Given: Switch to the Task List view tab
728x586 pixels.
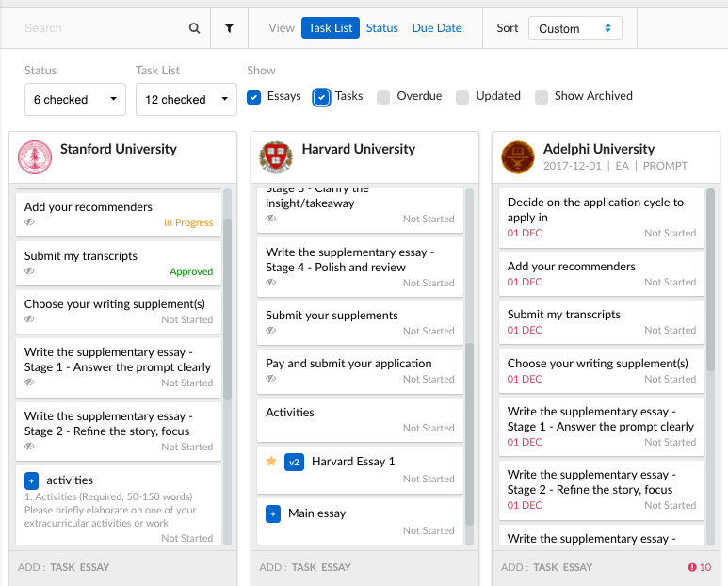Looking at the screenshot, I should click(331, 28).
